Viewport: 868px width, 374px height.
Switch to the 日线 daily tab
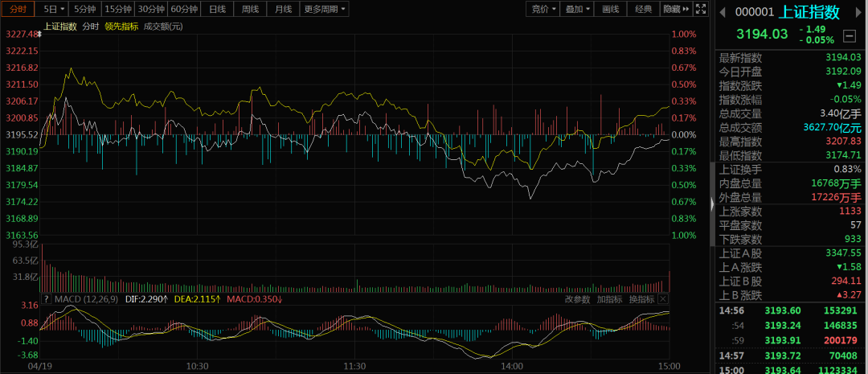pos(217,9)
